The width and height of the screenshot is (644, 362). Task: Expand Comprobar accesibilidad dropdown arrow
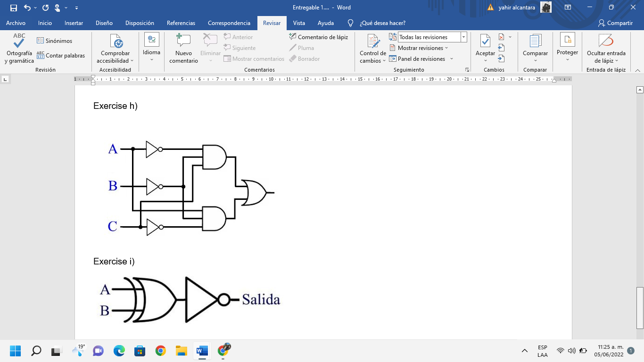132,61
